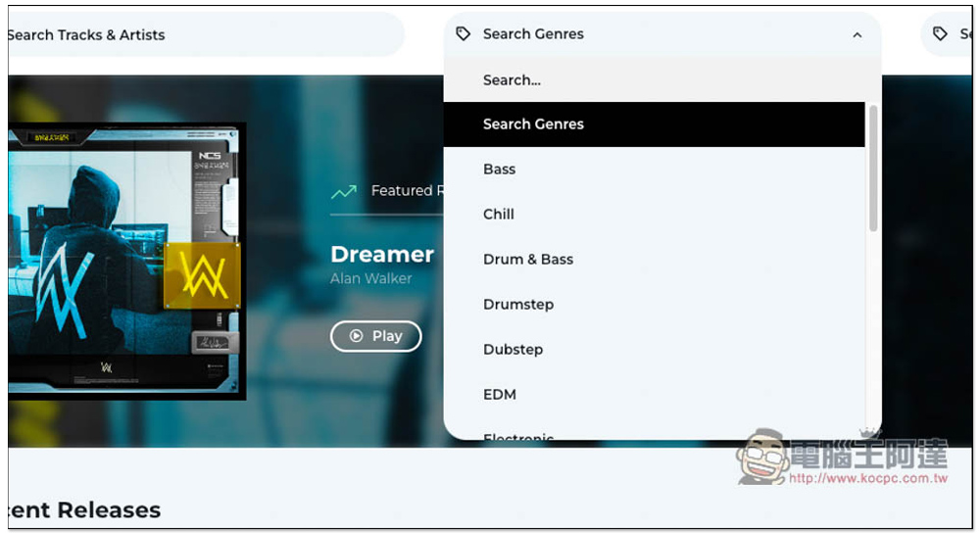980x535 pixels.
Task: Click the play circle icon in Play button
Action: point(357,336)
